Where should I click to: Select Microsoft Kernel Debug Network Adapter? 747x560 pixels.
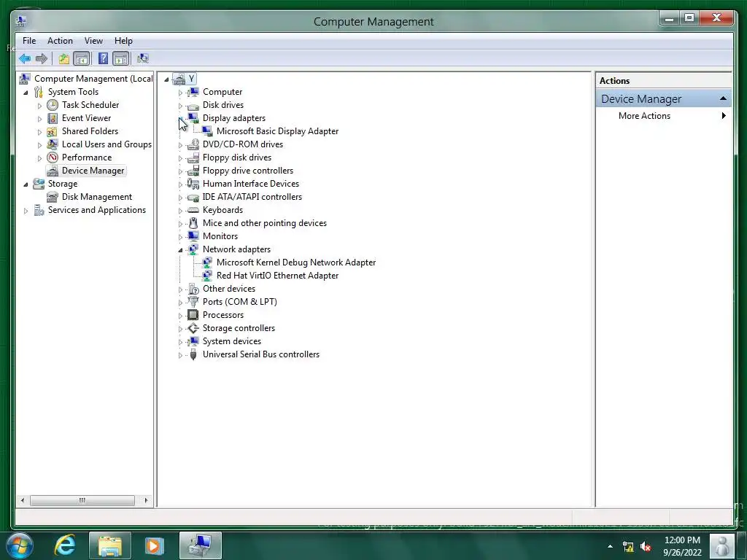296,262
